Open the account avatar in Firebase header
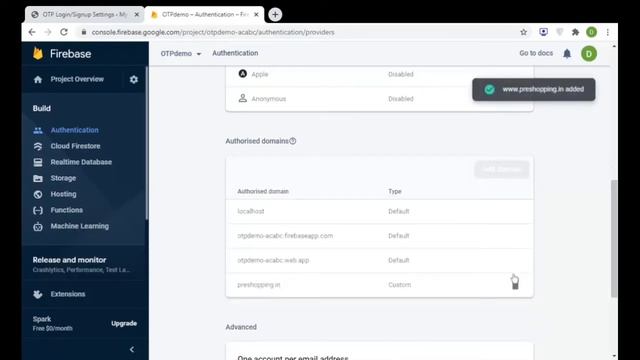640x360 pixels. point(589,53)
